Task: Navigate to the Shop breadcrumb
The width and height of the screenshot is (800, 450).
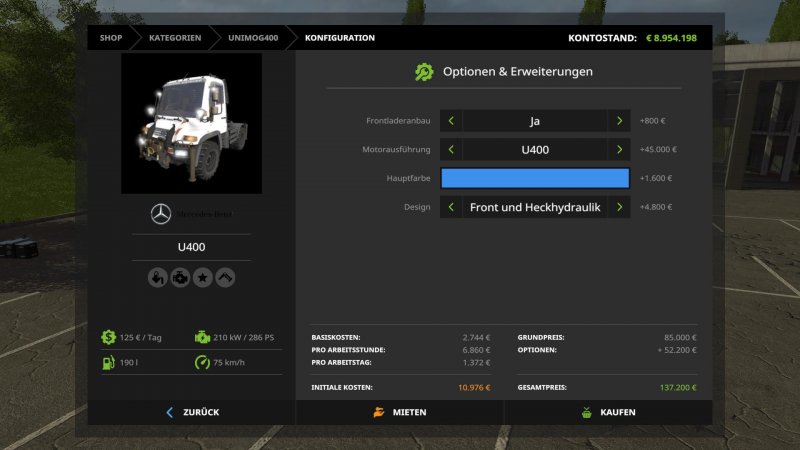Action: 110,38
